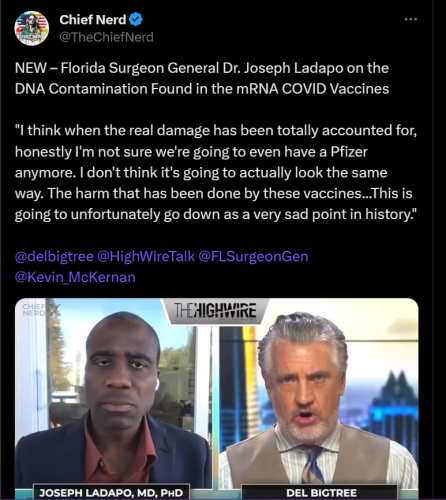446x500 pixels.
Task: Click the Del Bigtree name caption
Action: 321,493
